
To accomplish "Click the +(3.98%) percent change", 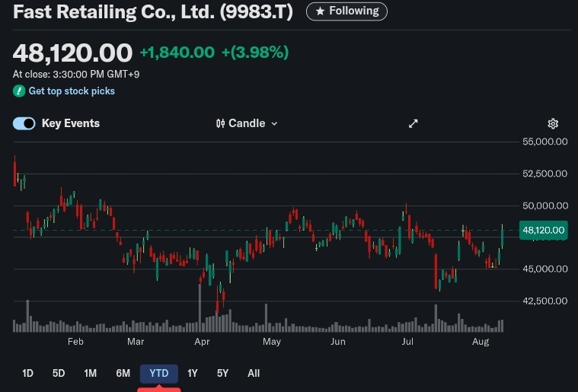I will 255,53.
